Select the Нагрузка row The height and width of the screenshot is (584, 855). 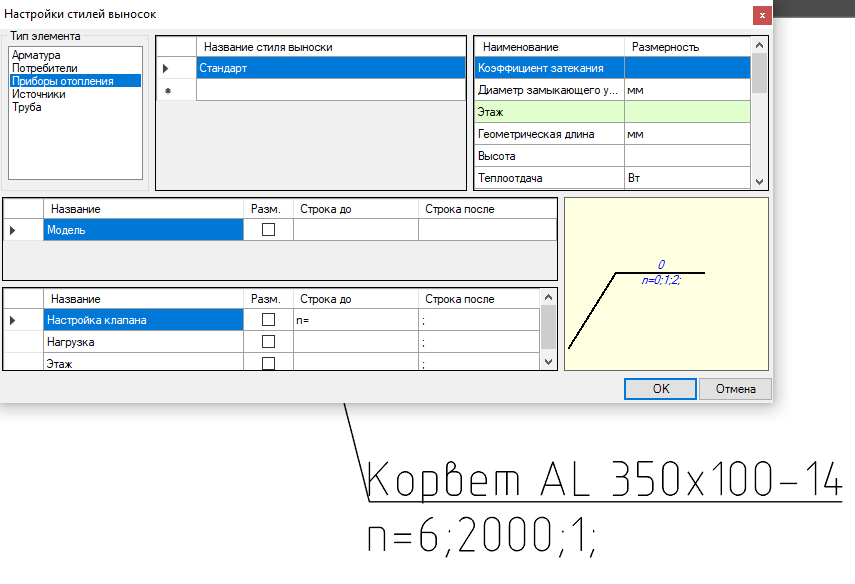point(143,342)
